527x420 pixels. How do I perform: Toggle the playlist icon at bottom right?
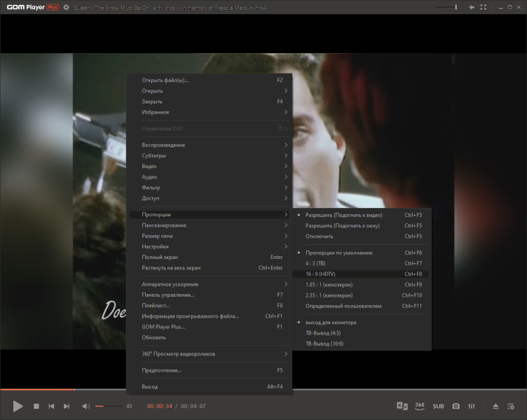pyautogui.click(x=510, y=406)
